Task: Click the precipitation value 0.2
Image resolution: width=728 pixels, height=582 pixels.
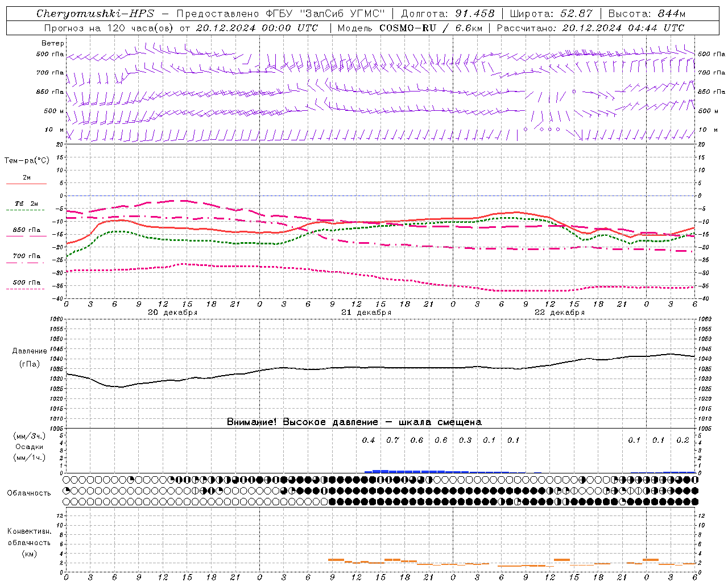Action: 682,440
